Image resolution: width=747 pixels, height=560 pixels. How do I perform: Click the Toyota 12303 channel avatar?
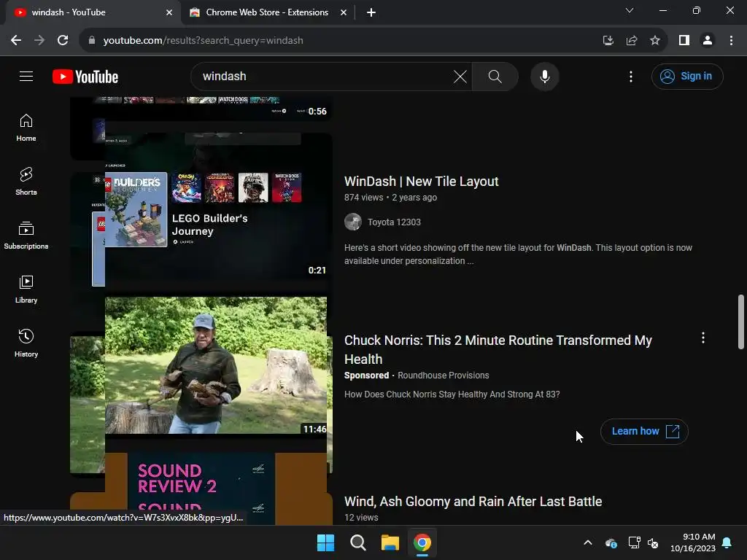pos(353,222)
